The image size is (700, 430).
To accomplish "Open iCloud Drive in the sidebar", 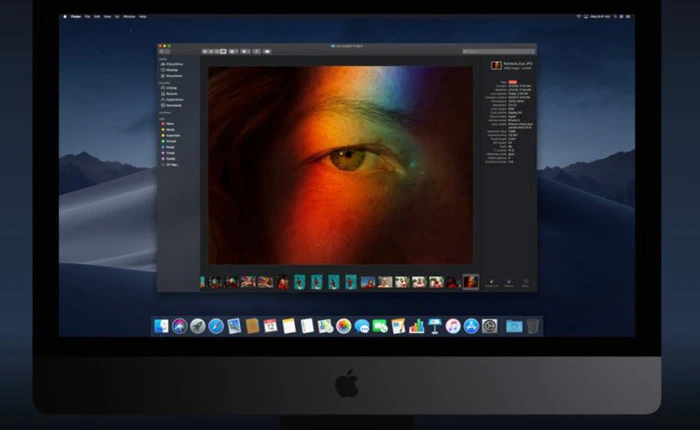I will coord(172,64).
